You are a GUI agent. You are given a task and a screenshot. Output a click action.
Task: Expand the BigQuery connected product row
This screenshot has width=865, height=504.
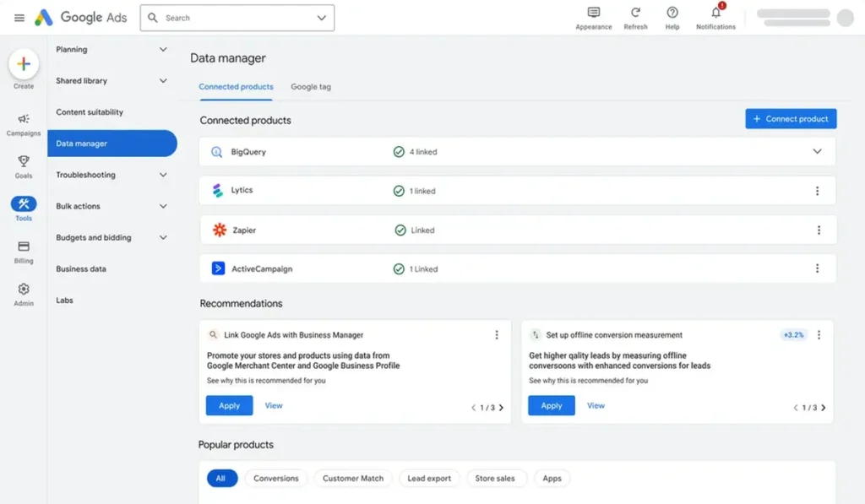click(x=817, y=151)
